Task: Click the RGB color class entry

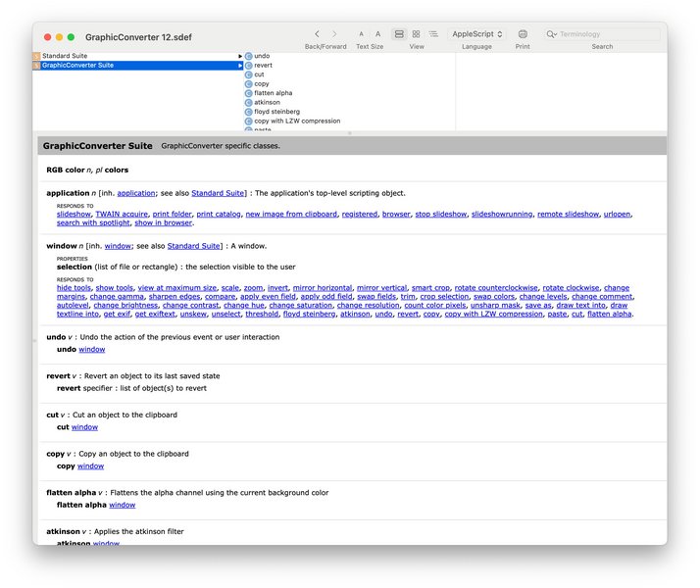Action: tap(87, 170)
